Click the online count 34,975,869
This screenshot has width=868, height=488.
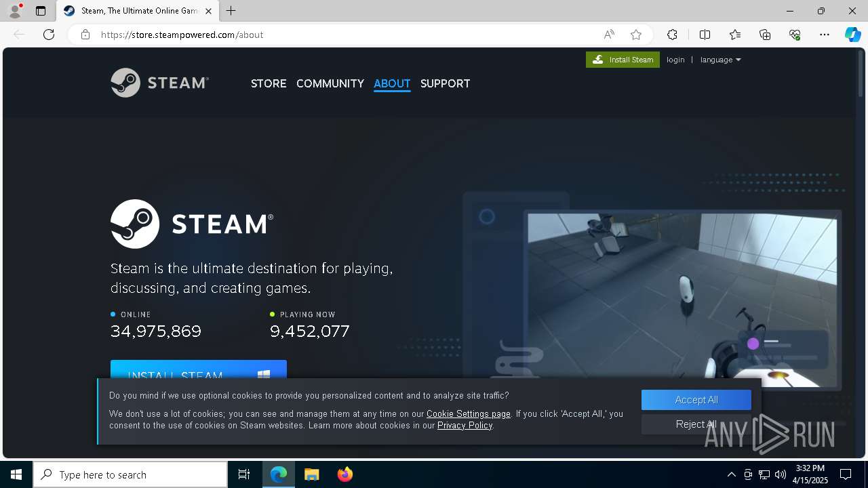tap(156, 331)
